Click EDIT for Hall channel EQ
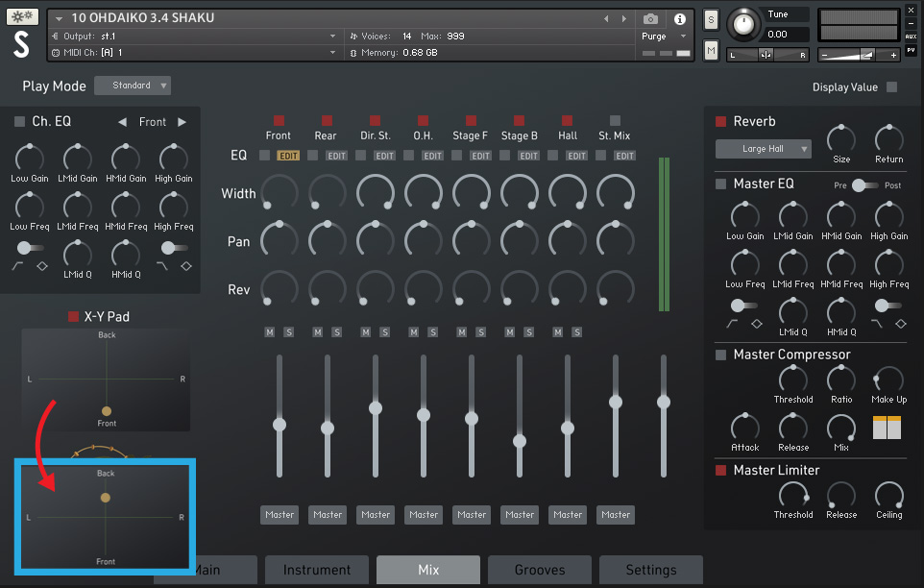The width and height of the screenshot is (924, 588). pos(576,157)
